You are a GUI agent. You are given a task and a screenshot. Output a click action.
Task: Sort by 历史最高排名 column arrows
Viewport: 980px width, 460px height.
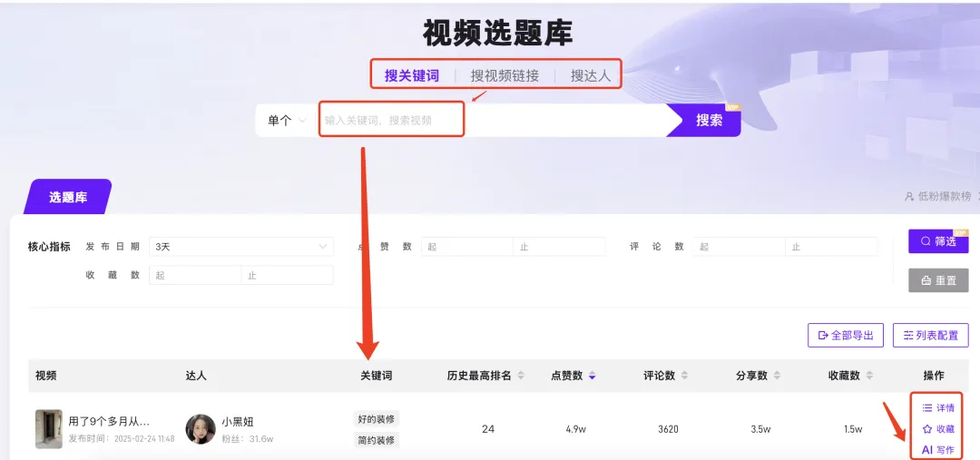click(x=521, y=376)
